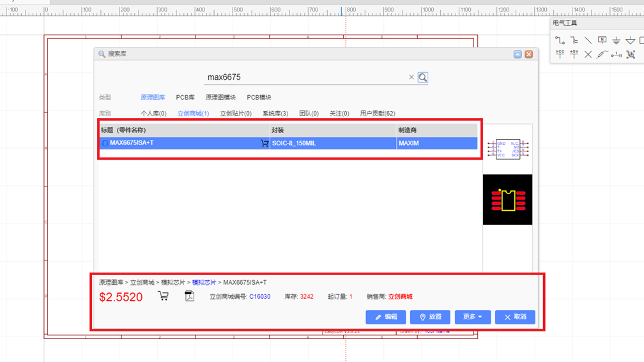Select the Net Label tool
The width and height of the screenshot is (644, 362).
pos(602,40)
